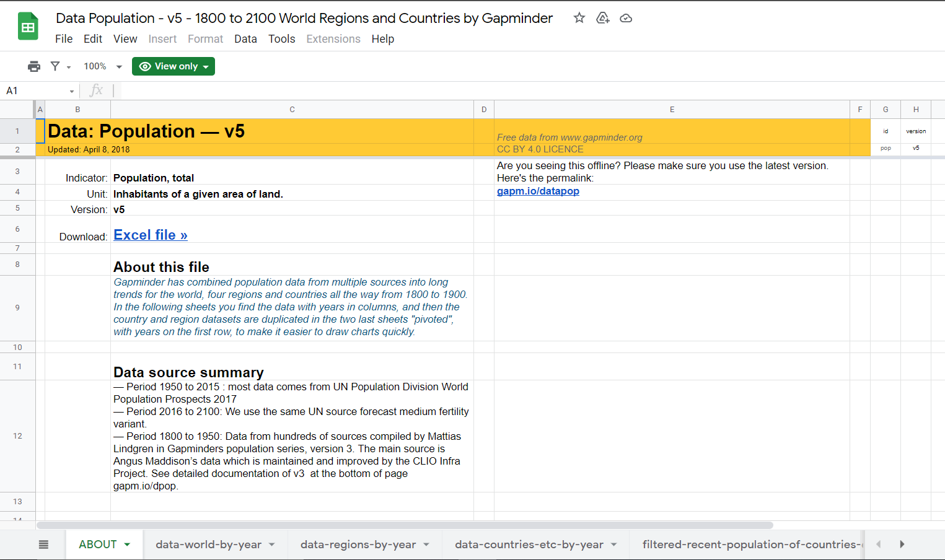945x560 pixels.
Task: Open the filter views dropdown arrow
Action: coord(69,67)
